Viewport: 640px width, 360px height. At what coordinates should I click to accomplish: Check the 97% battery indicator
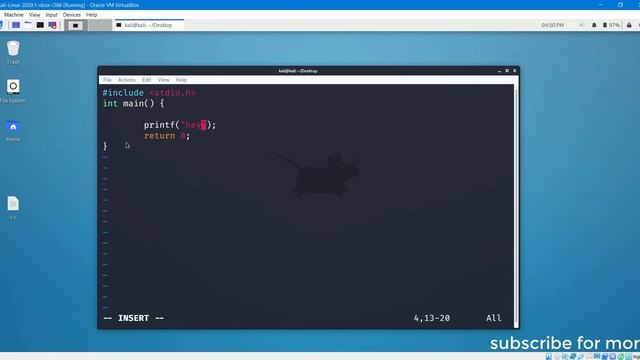click(x=611, y=25)
